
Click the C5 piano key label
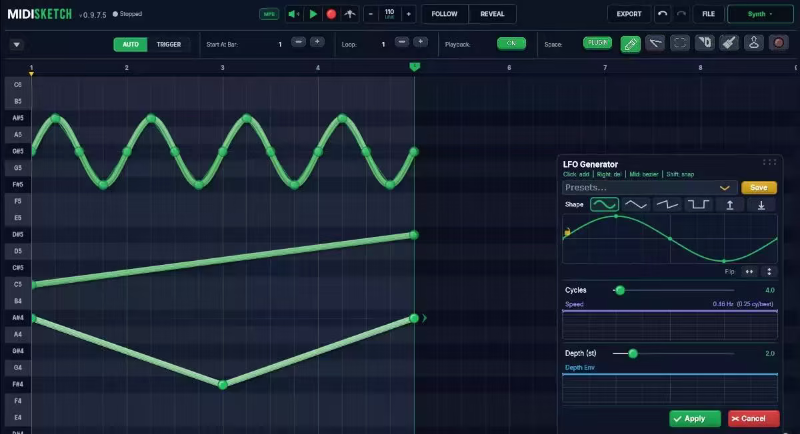tap(18, 285)
